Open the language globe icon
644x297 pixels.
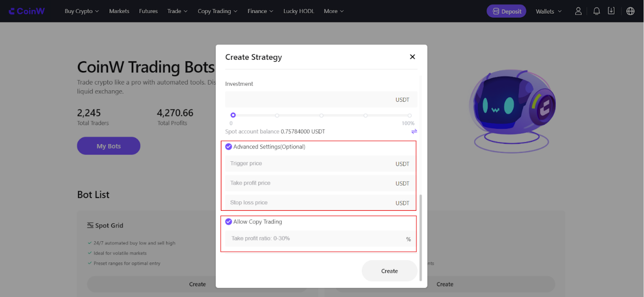coord(630,11)
